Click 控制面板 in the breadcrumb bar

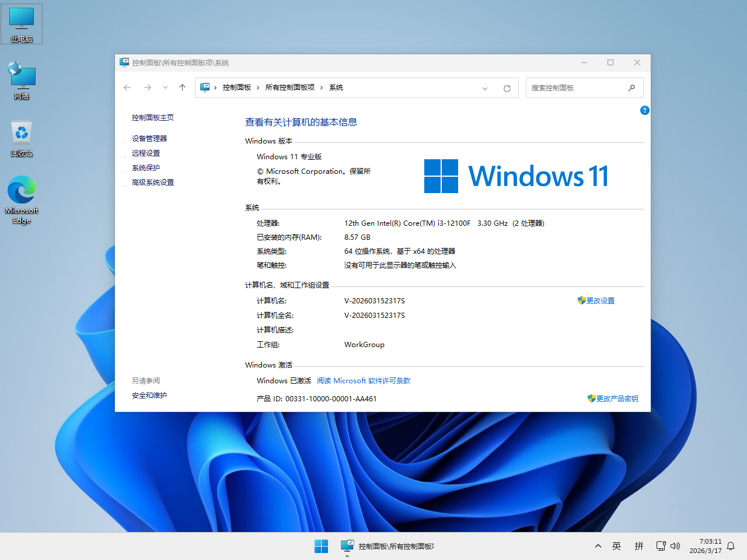coord(237,87)
